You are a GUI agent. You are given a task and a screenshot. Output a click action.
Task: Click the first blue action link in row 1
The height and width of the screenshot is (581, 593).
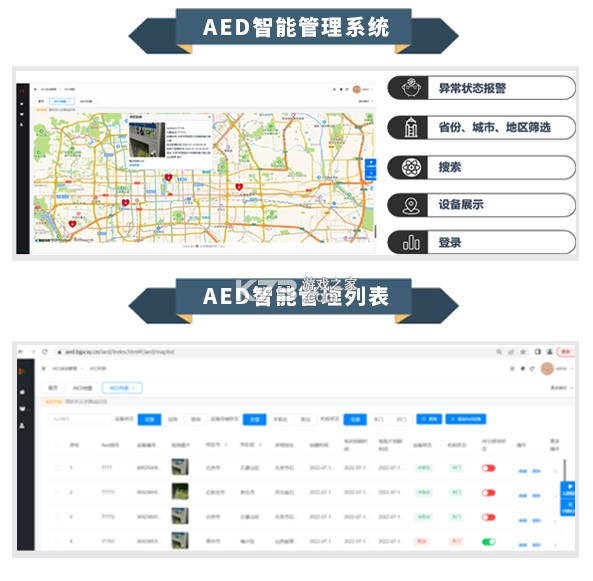(523, 471)
